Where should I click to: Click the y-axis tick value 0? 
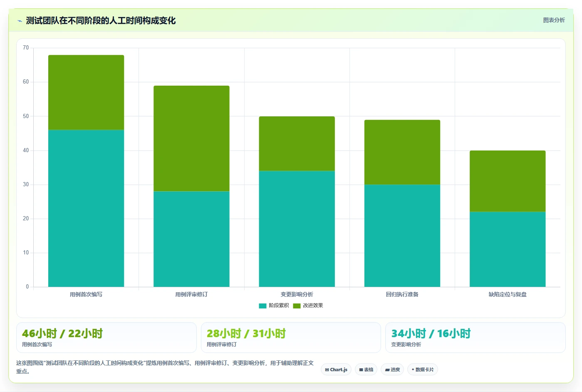(x=27, y=287)
